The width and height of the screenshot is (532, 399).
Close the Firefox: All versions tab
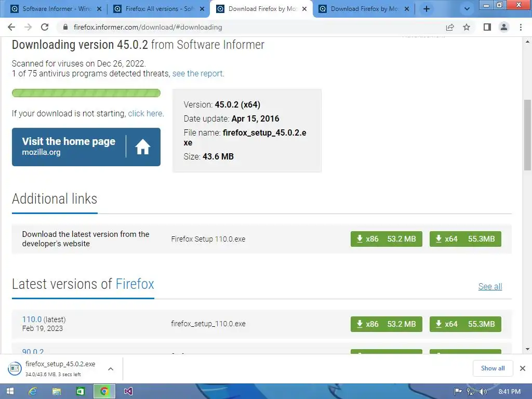pyautogui.click(x=202, y=9)
